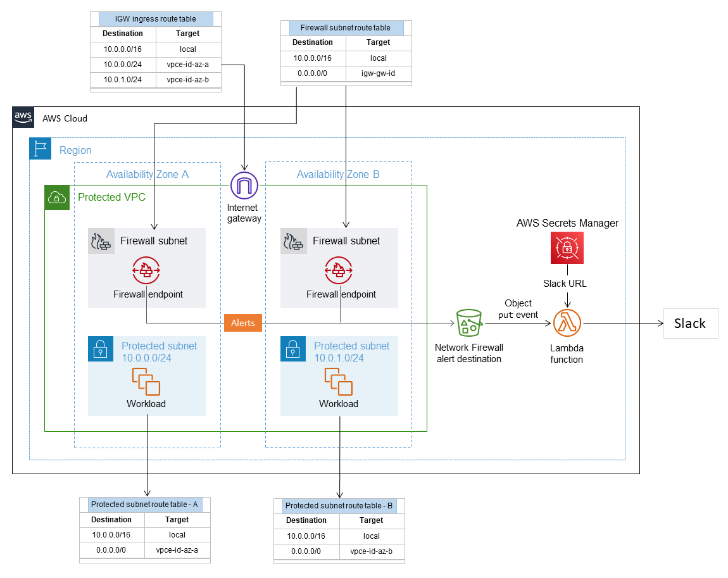Select the Internet gateway icon
728x578 pixels.
click(x=243, y=186)
